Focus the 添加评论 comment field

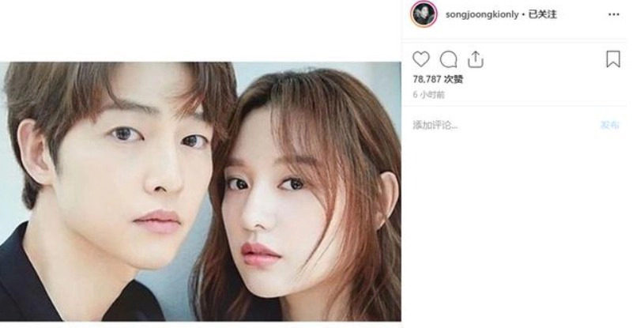pos(503,126)
